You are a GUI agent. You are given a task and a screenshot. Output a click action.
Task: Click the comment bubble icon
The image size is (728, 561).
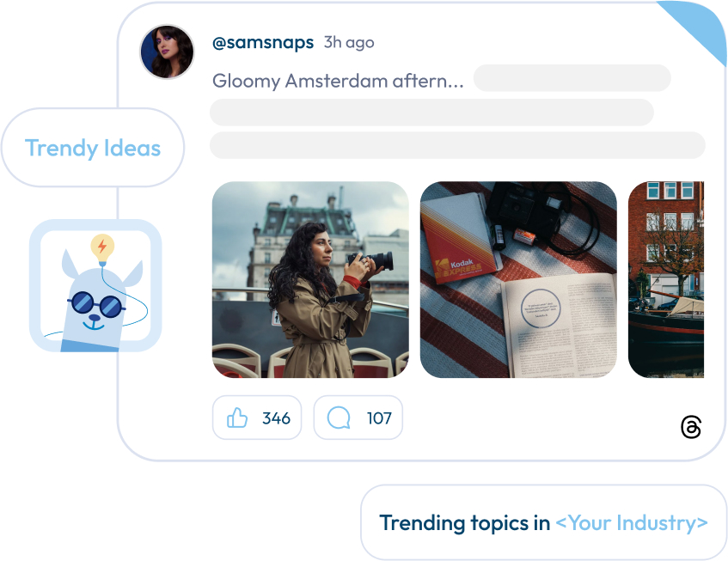(339, 418)
